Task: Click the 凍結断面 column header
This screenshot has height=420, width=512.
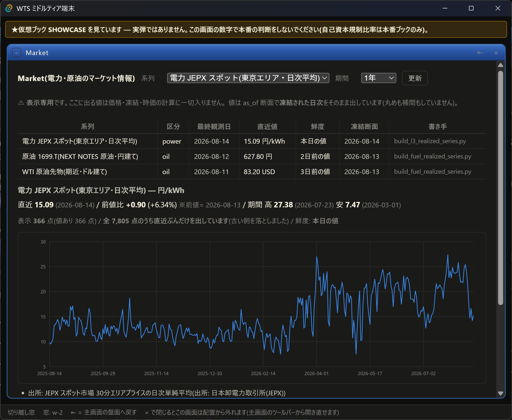Action: point(364,126)
